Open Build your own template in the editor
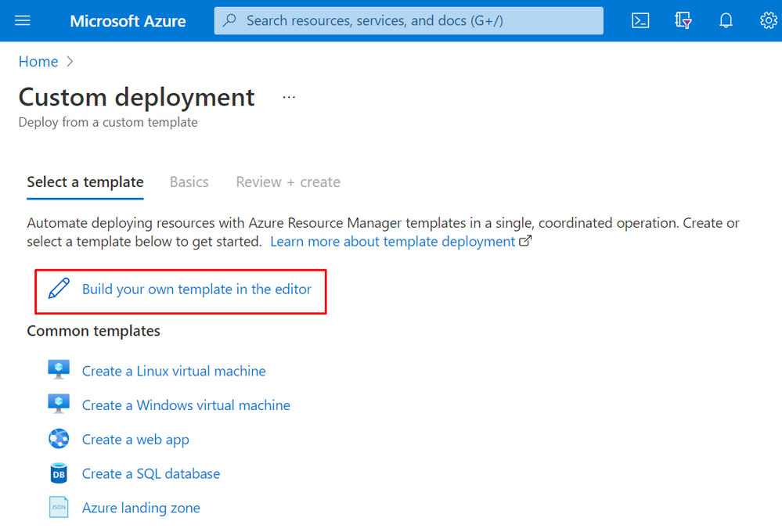 [196, 289]
